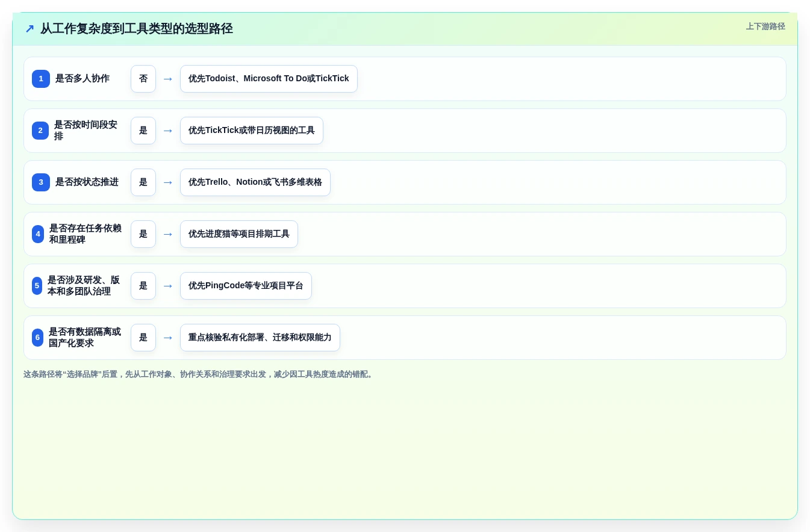This screenshot has width=810, height=532.
Task: Select step number 1 badge
Action: [x=41, y=79]
